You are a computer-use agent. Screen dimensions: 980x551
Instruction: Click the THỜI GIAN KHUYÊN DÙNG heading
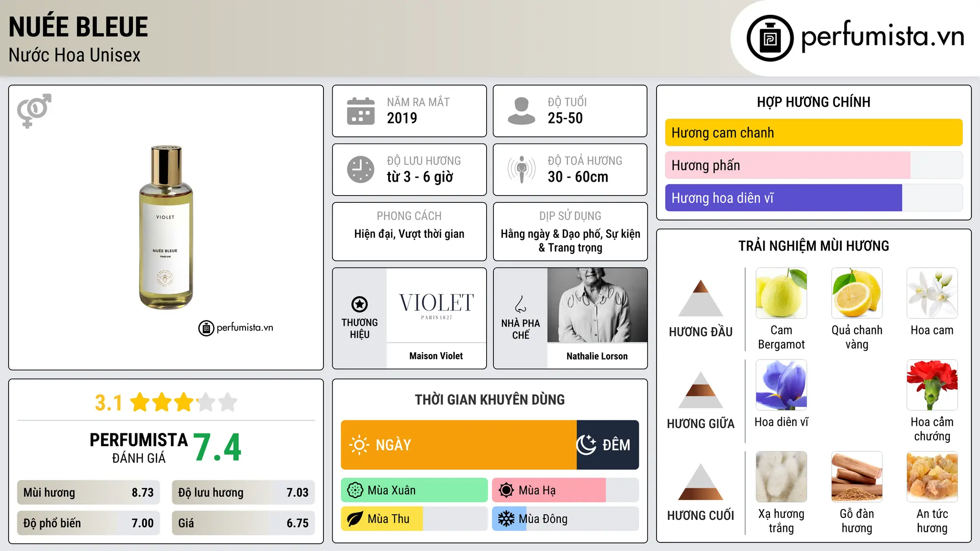(490, 399)
